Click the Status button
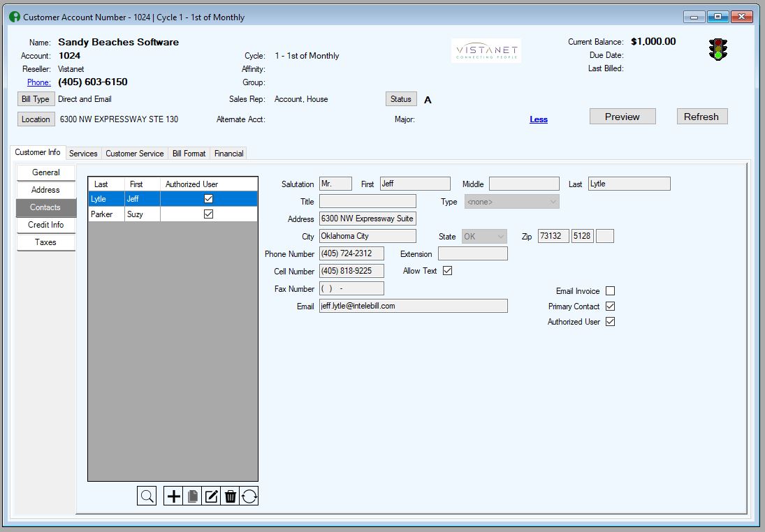 point(401,99)
